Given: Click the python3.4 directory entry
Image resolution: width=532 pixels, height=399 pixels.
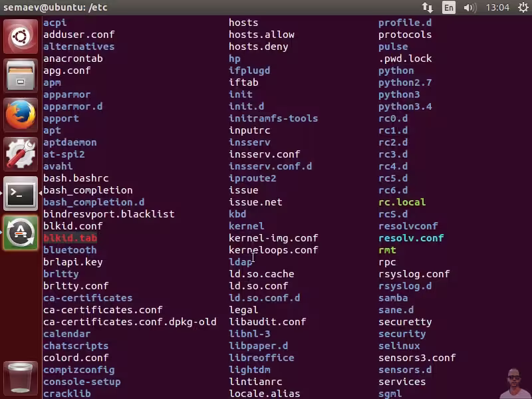Looking at the screenshot, I should 405,106.
